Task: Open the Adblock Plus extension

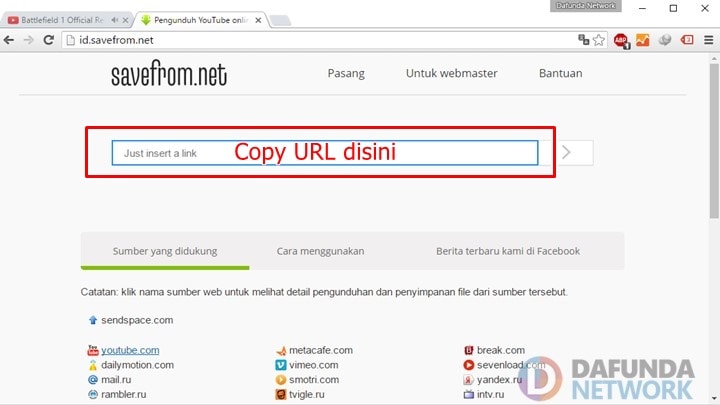Action: pos(621,40)
